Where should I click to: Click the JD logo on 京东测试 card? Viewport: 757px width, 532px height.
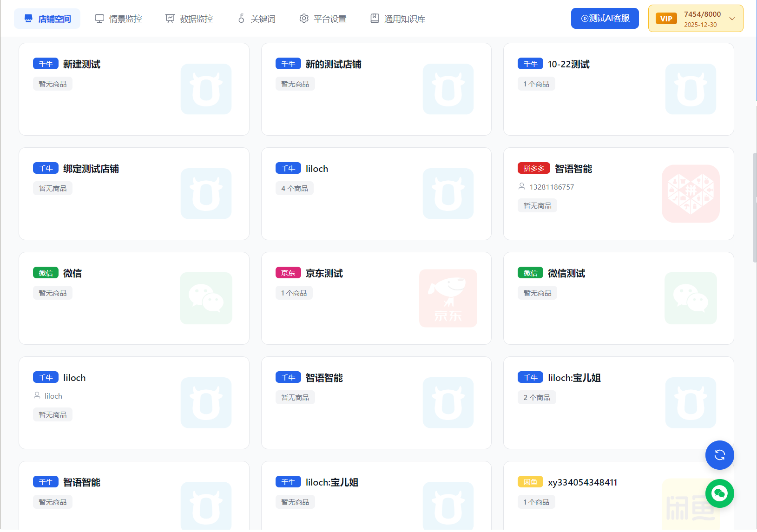[448, 298]
